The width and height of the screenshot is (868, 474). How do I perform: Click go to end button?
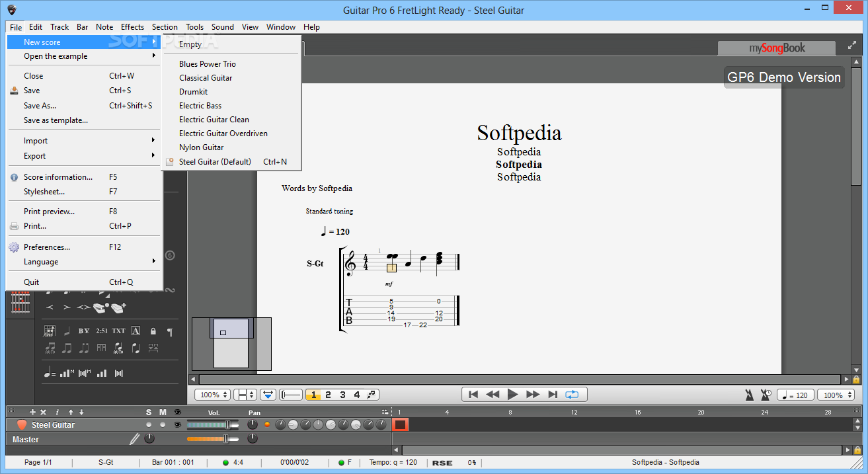click(x=553, y=395)
